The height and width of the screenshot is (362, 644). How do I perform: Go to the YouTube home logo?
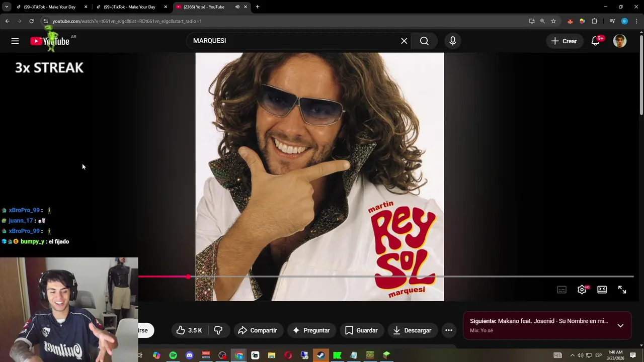click(50, 41)
